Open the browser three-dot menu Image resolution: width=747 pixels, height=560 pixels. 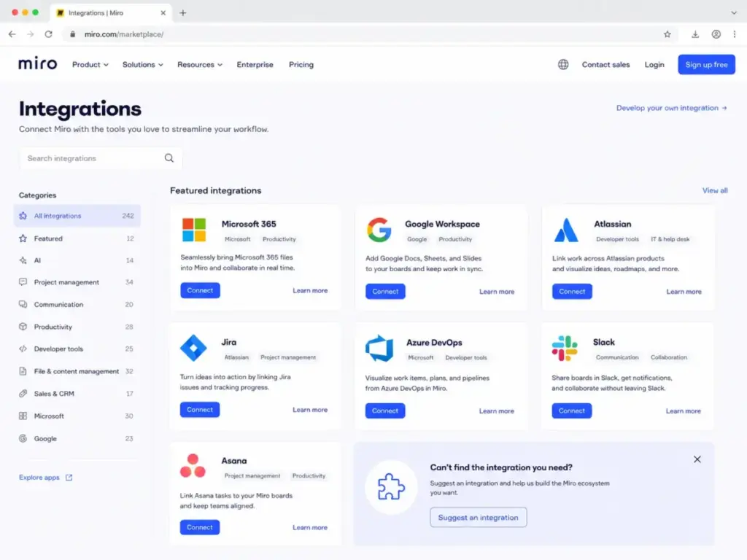[x=735, y=34]
